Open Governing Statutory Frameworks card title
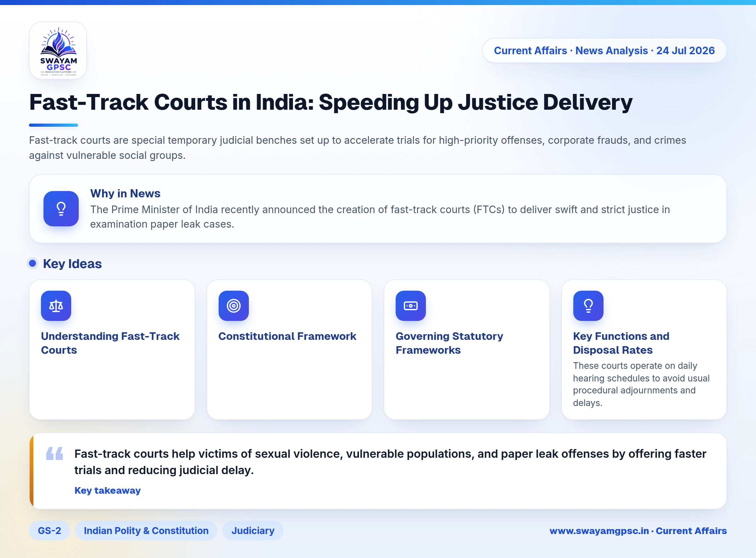Image resolution: width=756 pixels, height=558 pixels. pos(449,343)
